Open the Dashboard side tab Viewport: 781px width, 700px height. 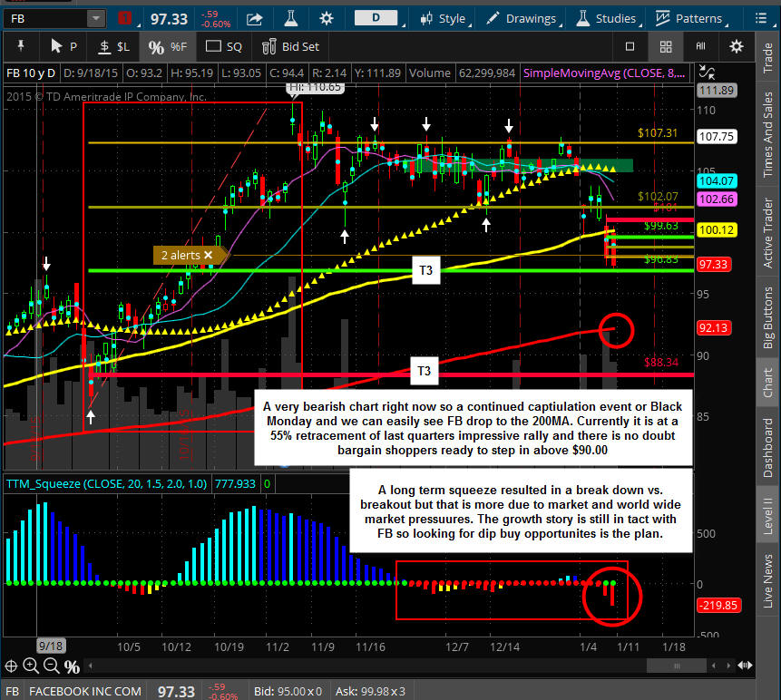point(767,448)
